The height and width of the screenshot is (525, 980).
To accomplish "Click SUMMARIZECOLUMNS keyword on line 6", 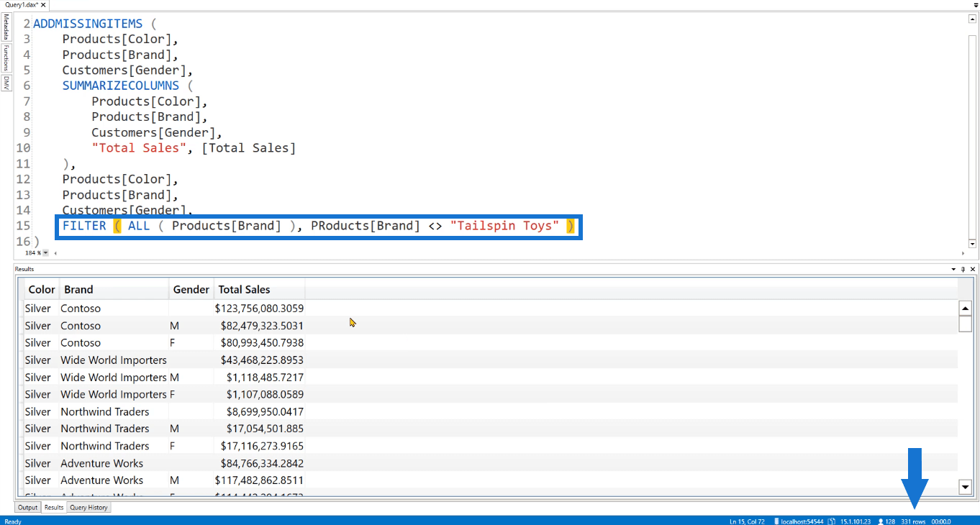I will [121, 86].
